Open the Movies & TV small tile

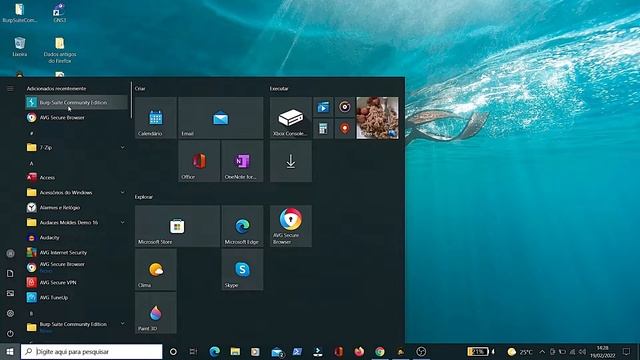[x=323, y=107]
